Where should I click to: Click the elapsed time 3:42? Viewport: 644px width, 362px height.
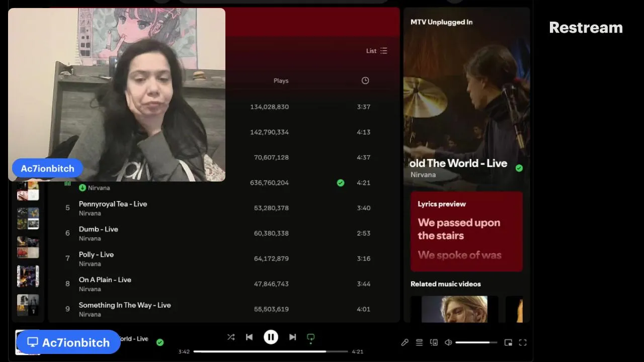(x=184, y=351)
